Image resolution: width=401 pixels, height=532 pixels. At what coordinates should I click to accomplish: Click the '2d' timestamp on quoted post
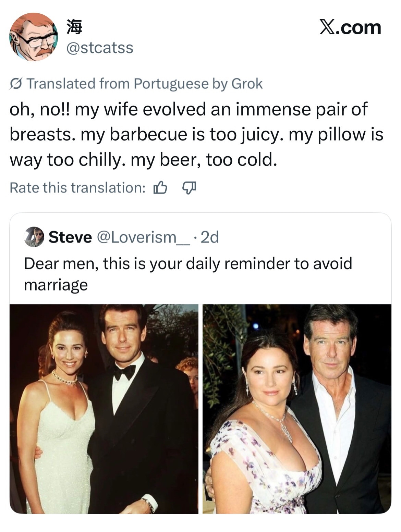209,237
